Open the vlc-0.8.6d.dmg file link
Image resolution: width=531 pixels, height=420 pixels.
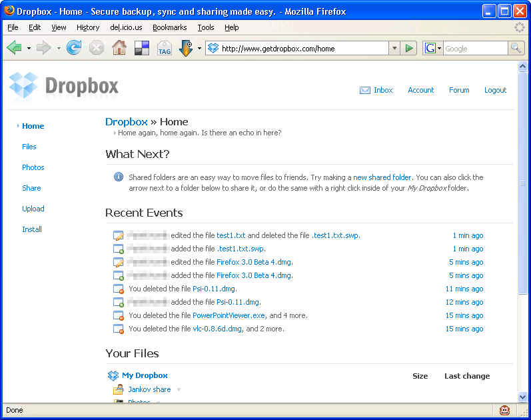[217, 329]
